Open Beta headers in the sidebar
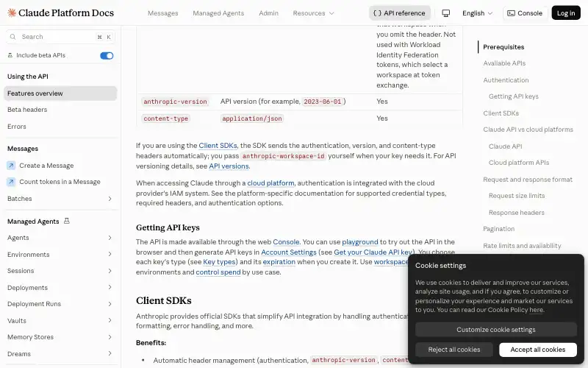 [x=27, y=110]
